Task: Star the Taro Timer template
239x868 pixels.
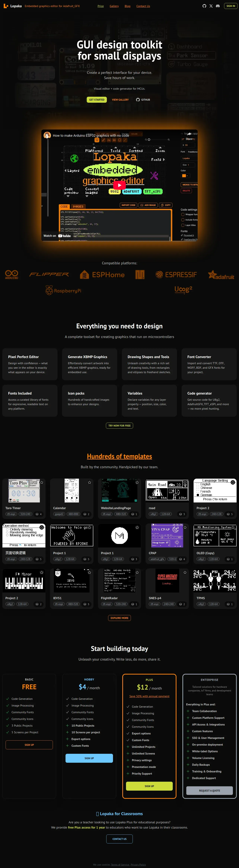Action: [x=42, y=483]
